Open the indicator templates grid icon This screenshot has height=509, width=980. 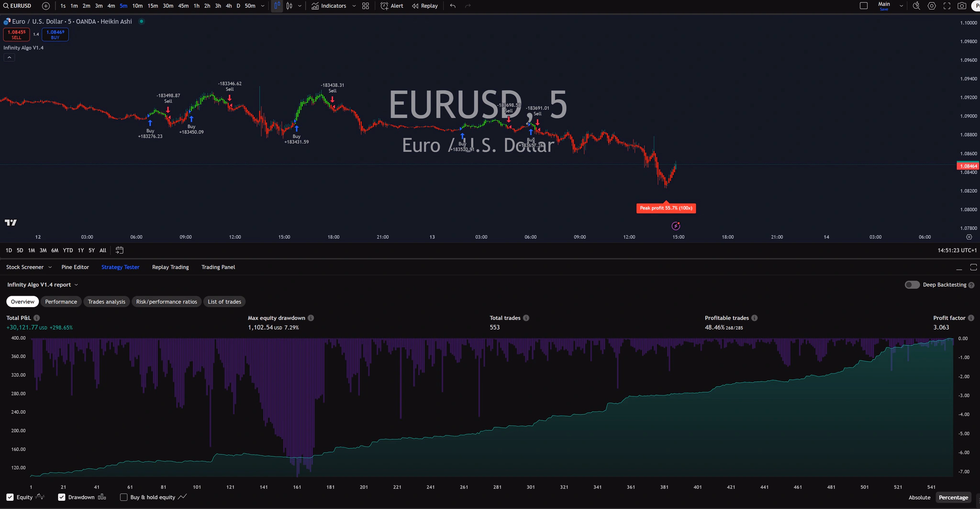366,6
